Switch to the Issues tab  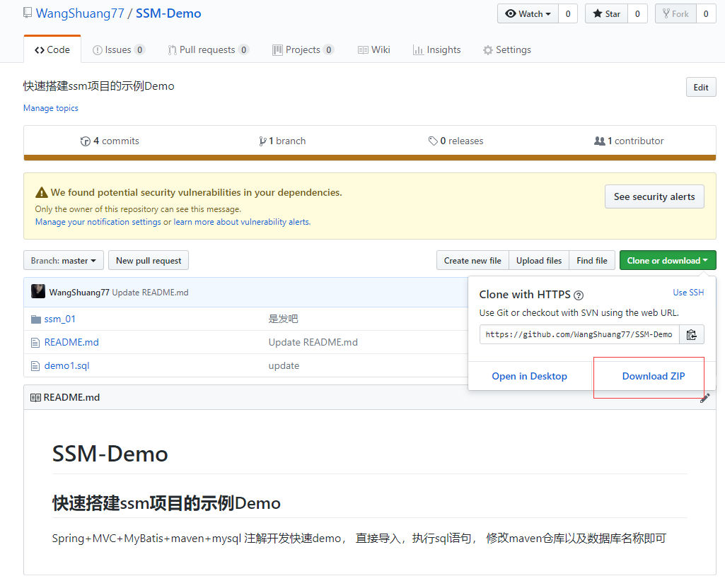click(118, 49)
